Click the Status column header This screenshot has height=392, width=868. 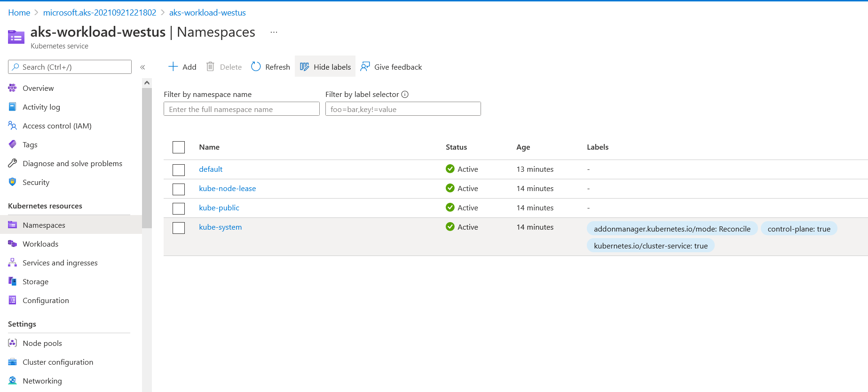pos(457,147)
